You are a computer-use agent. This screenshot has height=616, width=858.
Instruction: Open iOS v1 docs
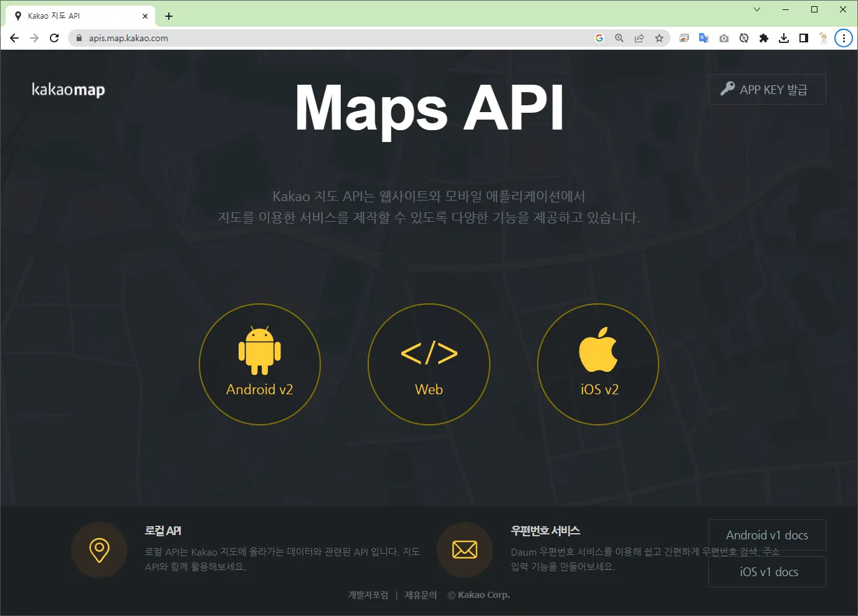[x=767, y=572]
